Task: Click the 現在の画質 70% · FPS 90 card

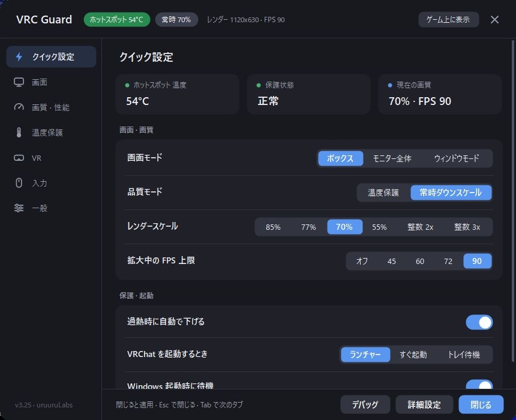Action: point(440,94)
